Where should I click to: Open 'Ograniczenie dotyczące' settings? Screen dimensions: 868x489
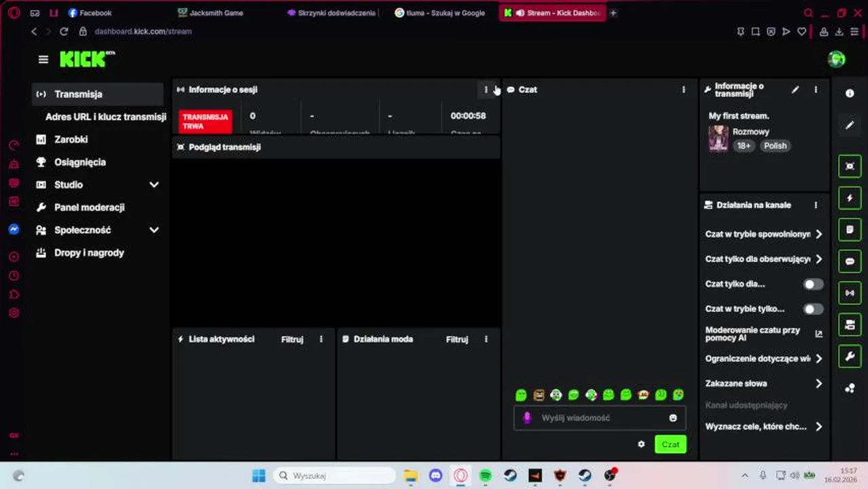click(x=764, y=359)
